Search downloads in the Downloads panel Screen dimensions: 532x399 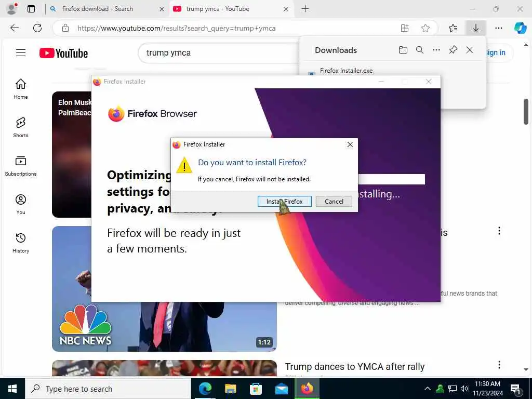point(420,50)
